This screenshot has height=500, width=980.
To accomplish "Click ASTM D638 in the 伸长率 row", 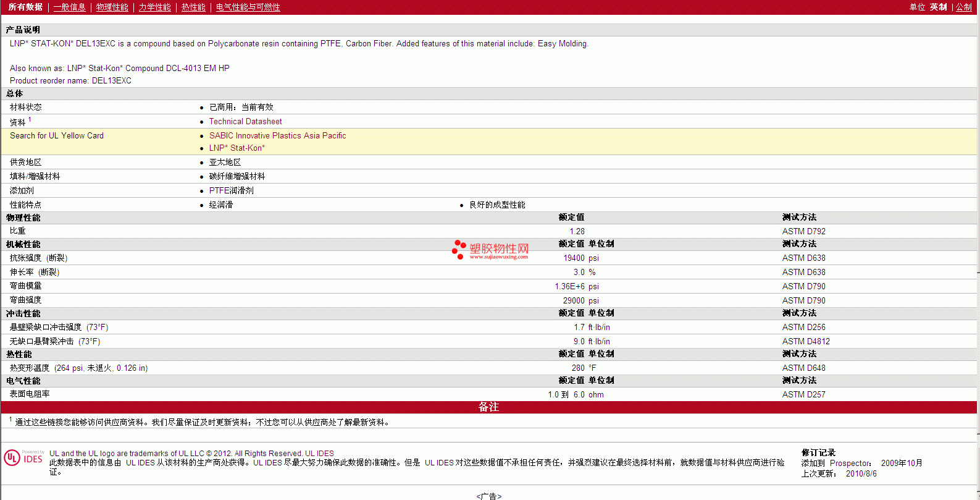I will click(804, 273).
